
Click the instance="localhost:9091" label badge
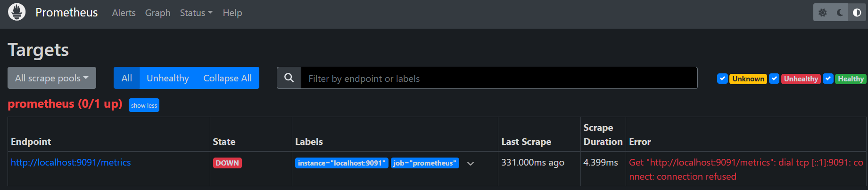341,163
